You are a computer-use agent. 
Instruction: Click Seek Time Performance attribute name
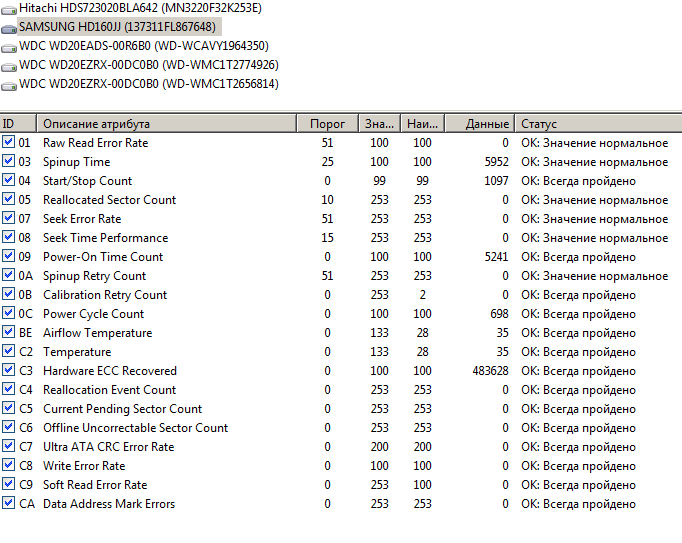click(x=106, y=238)
